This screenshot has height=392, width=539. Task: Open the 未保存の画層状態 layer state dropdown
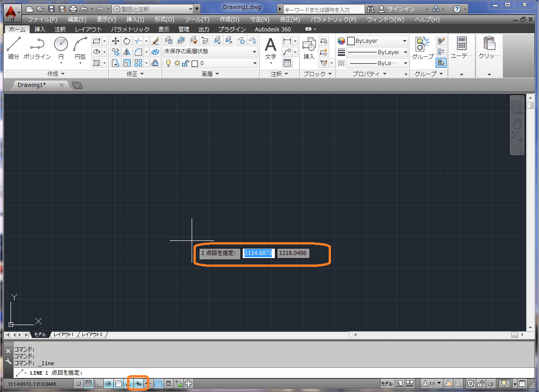210,51
